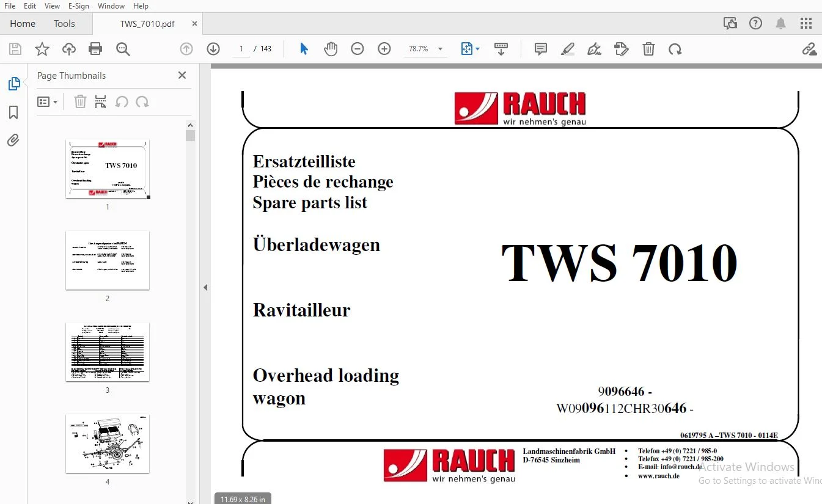Click the scrolling mode keyboard icon
Image resolution: width=822 pixels, height=504 pixels.
tap(501, 49)
